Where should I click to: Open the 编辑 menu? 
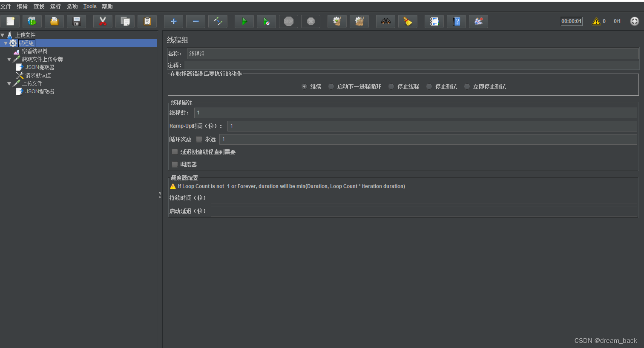22,6
